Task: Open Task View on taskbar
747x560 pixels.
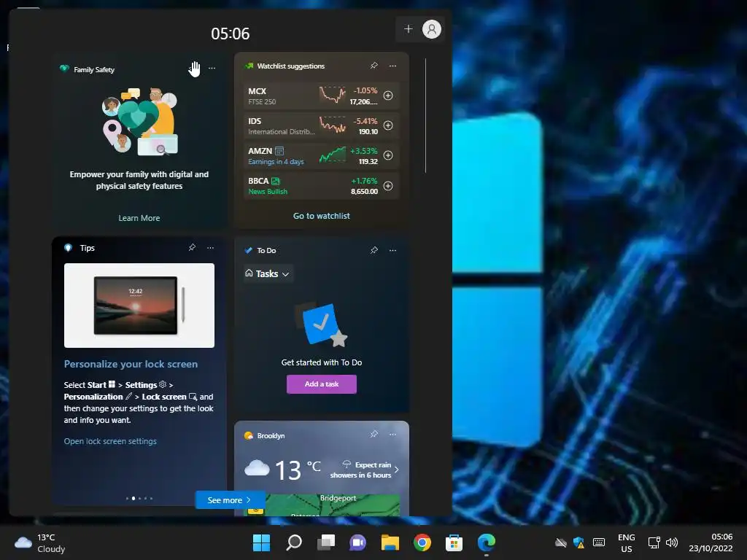Action: (x=326, y=542)
